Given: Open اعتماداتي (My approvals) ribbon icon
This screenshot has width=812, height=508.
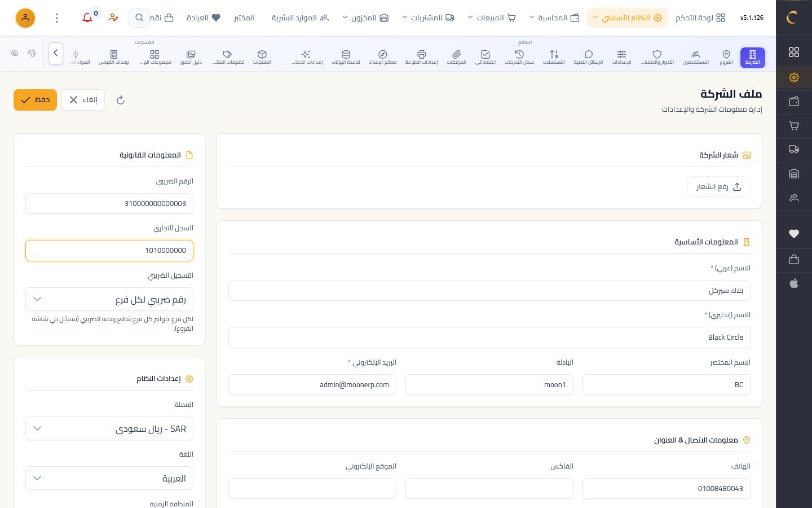Looking at the screenshot, I should pos(486,57).
